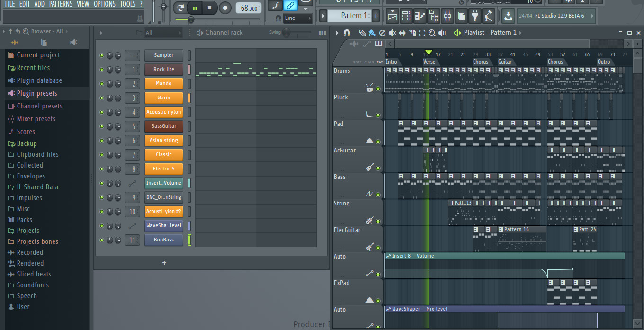Open the Browser options arrow menu

4,31
